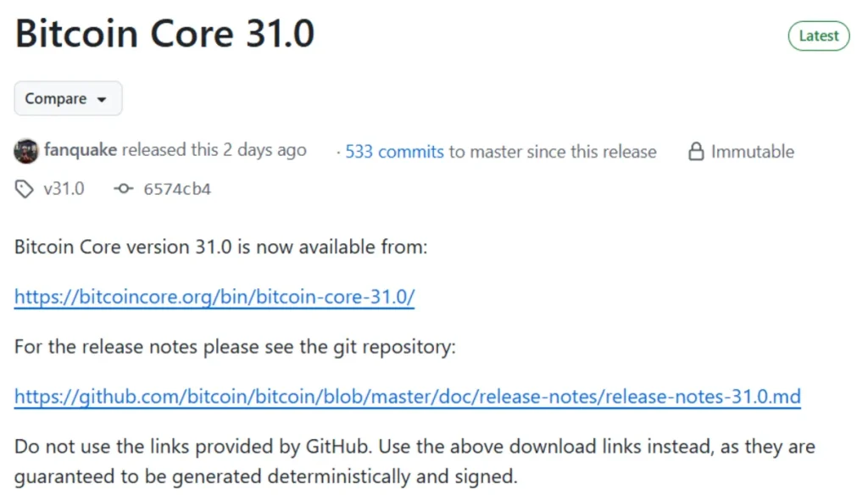Click the Immutable release indicator
This screenshot has width=868, height=501.
point(752,151)
